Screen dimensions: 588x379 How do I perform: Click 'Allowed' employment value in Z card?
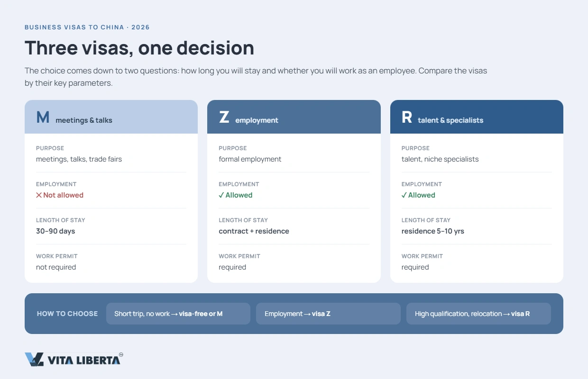tap(239, 195)
